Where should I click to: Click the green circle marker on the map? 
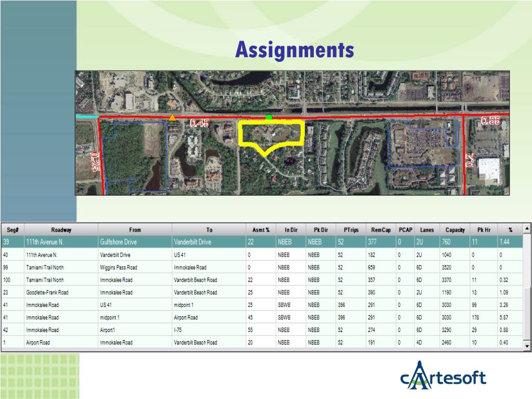point(269,117)
